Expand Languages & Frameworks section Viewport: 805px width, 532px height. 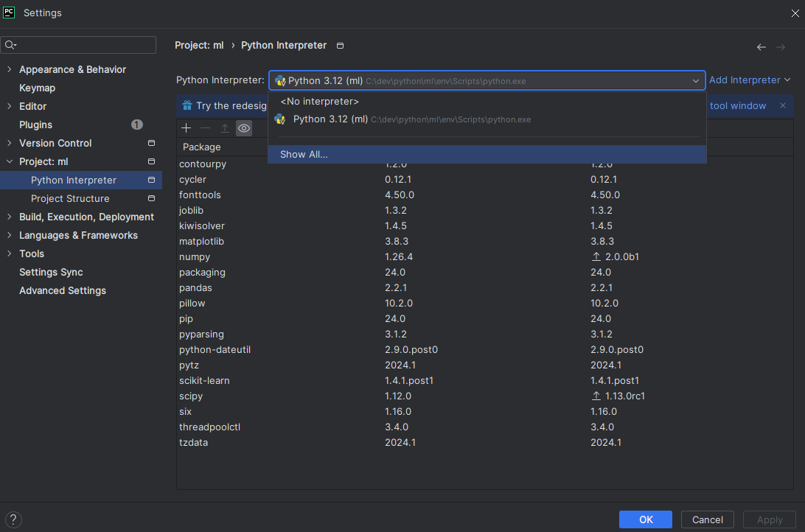click(x=10, y=235)
